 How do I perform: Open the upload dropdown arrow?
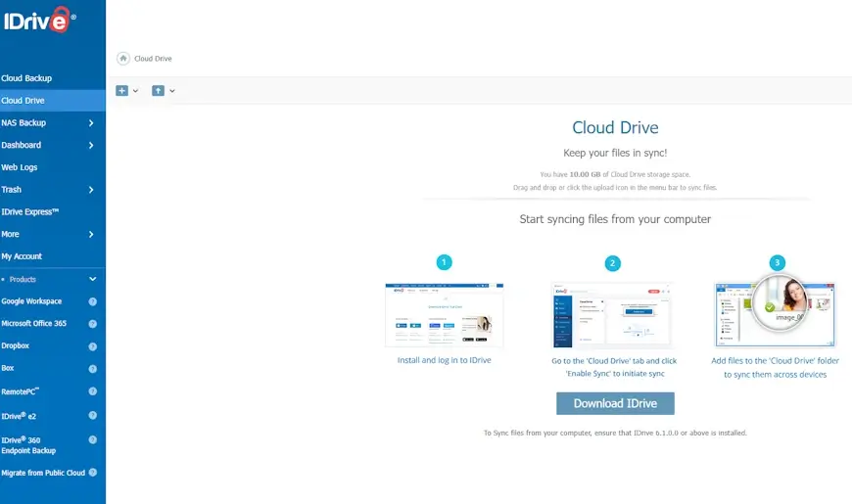coord(171,91)
